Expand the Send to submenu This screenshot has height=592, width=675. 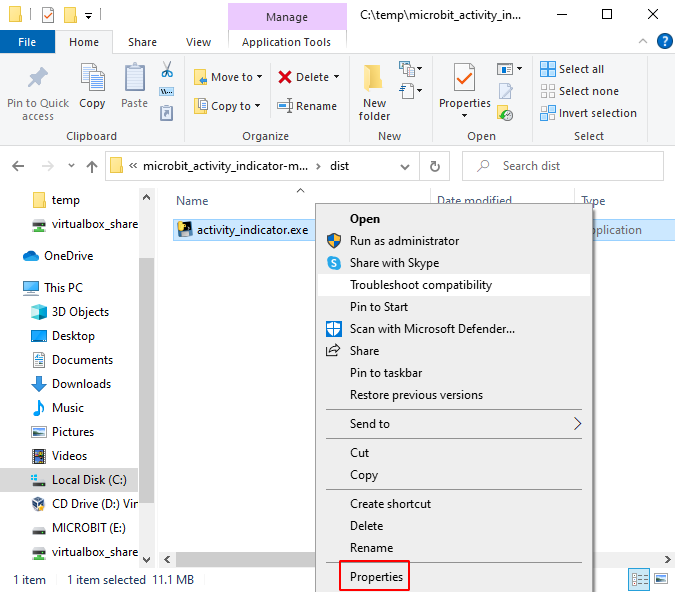tap(576, 424)
